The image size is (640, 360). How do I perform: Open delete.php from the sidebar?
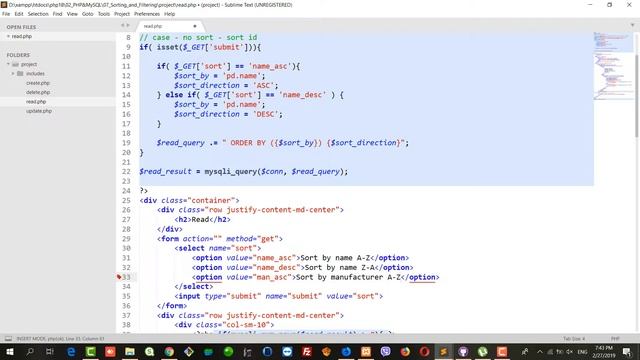(x=38, y=93)
